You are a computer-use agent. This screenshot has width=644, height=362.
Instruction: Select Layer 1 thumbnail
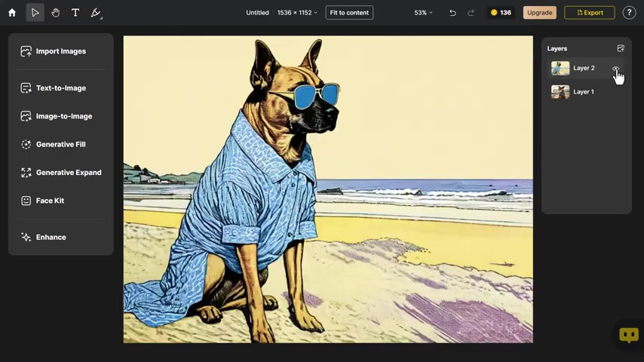tap(560, 92)
